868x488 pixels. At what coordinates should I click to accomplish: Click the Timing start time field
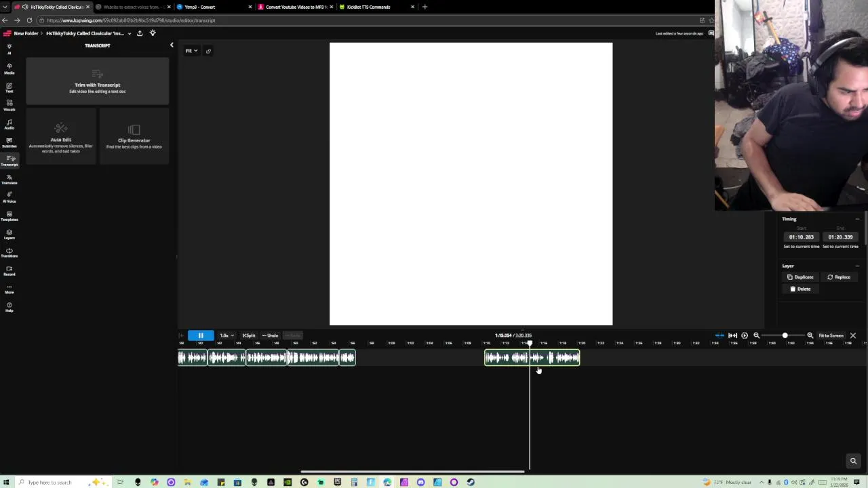click(802, 237)
